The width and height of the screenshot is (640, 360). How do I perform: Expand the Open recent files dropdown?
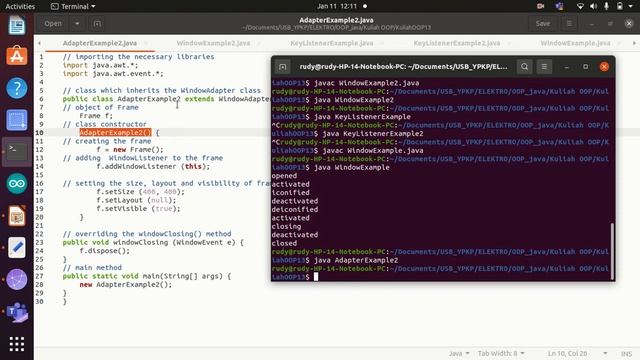[x=77, y=24]
